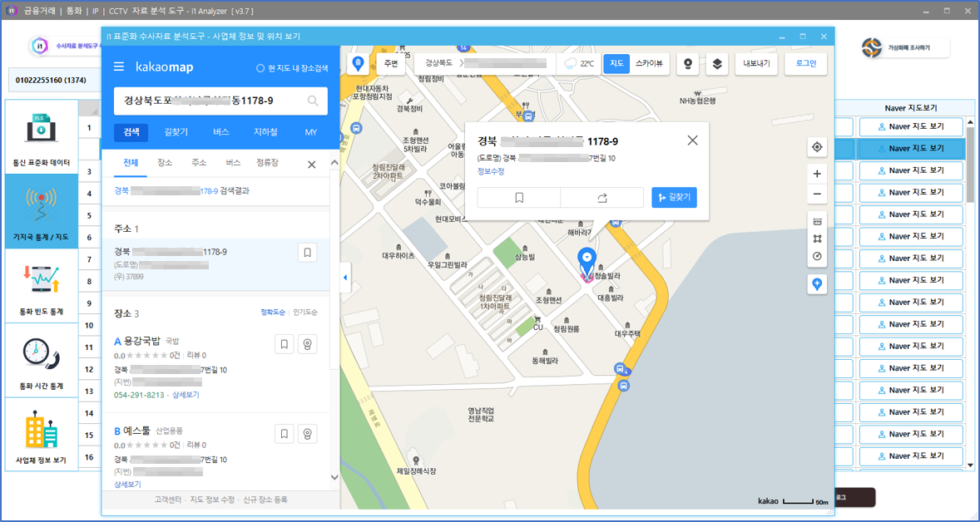Viewport: 980px width, 522px height.
Task: Click the 로그인 button
Action: click(x=806, y=64)
